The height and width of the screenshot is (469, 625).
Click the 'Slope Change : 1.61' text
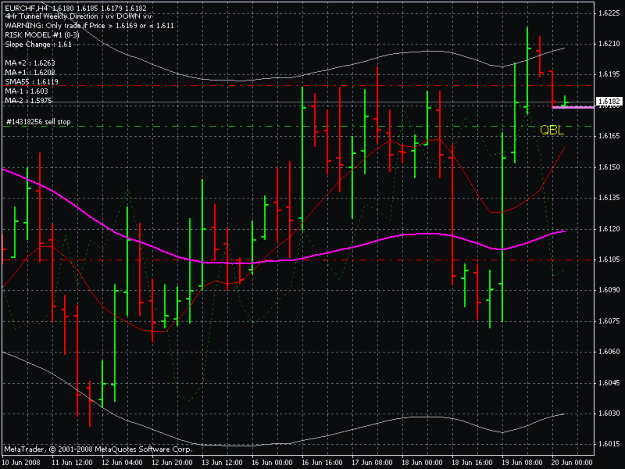pyautogui.click(x=38, y=44)
